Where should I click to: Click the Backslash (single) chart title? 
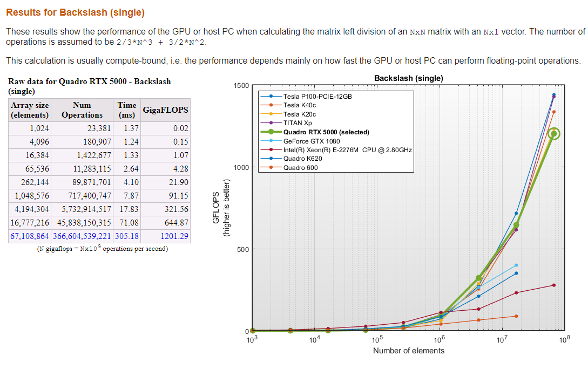coord(408,78)
